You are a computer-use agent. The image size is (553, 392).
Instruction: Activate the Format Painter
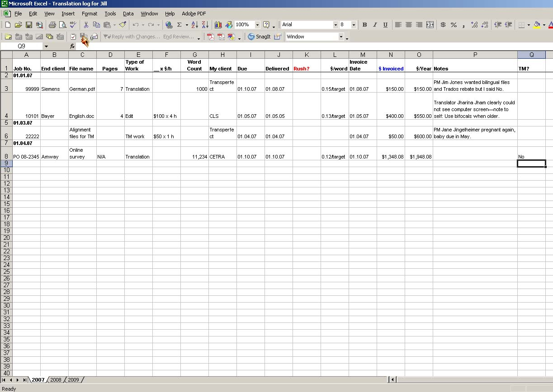(x=122, y=25)
